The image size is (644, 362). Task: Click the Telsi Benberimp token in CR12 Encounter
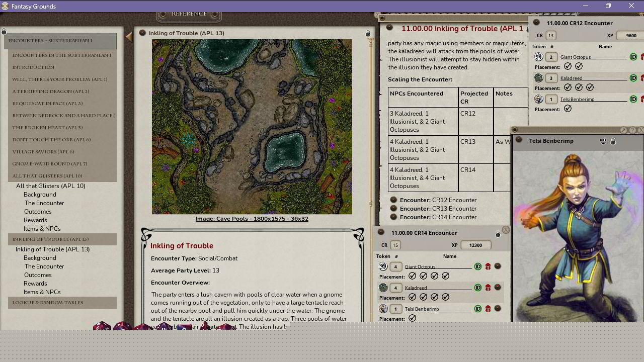[x=539, y=99]
